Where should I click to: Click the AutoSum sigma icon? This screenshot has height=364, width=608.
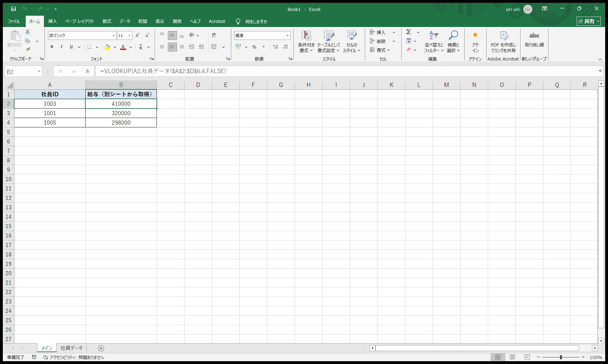coord(409,32)
